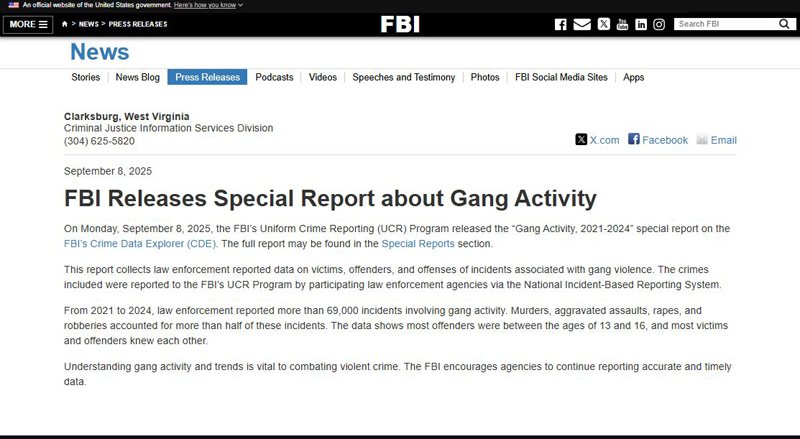This screenshot has width=800, height=439.
Task: Open FBI LinkedIn icon in header
Action: (x=641, y=24)
